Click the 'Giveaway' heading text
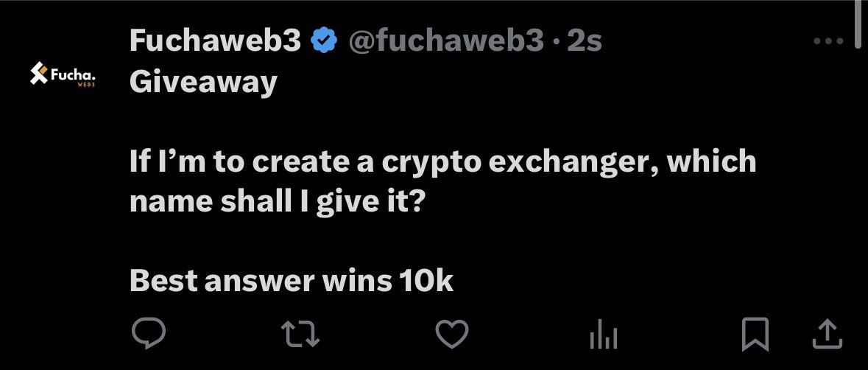This screenshot has width=868, height=370. [x=202, y=82]
